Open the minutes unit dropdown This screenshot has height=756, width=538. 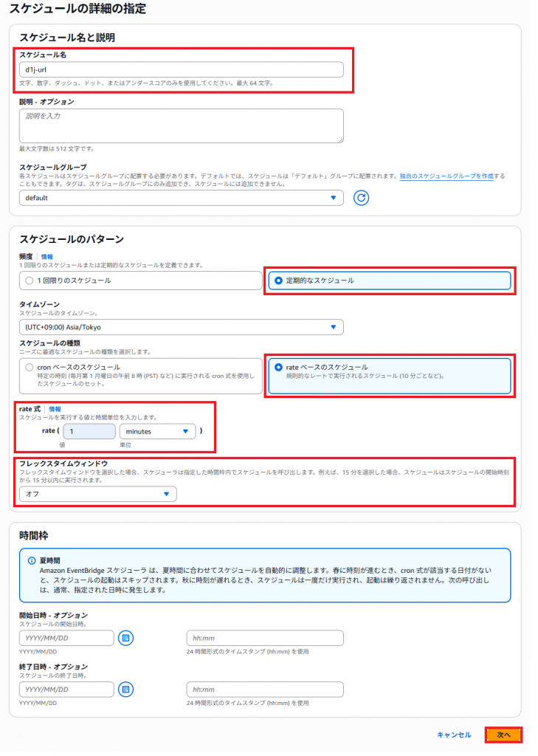pyautogui.click(x=157, y=431)
